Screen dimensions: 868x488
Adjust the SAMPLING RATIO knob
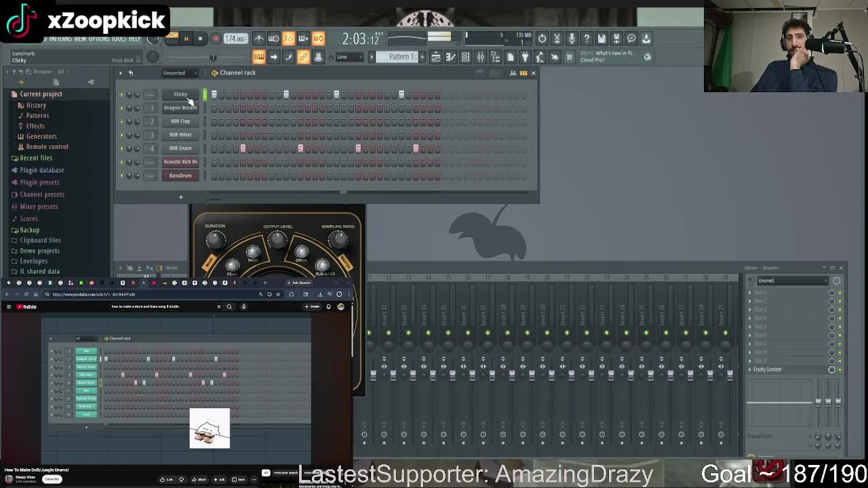pyautogui.click(x=338, y=239)
